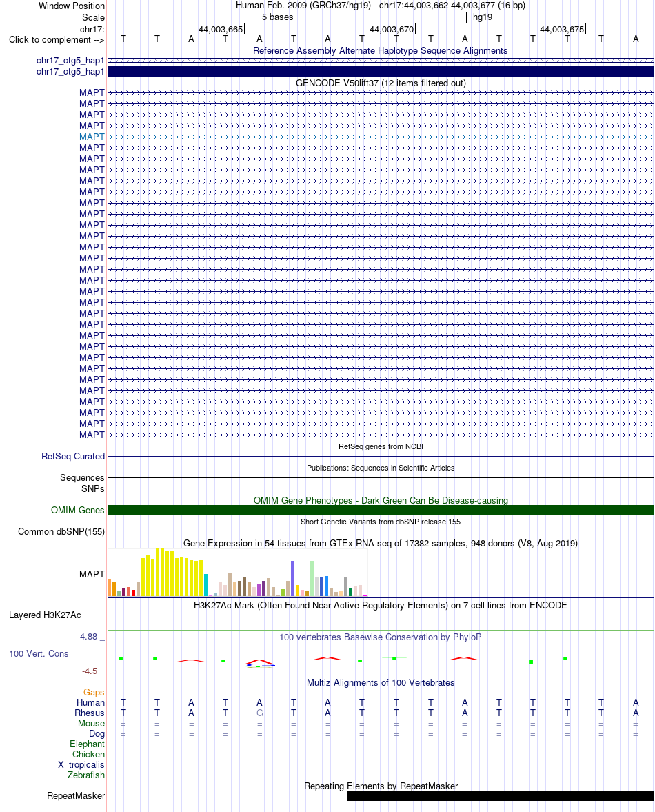Click the red-and-blue PhyloP conservation peak
This screenshot has width=655, height=812.
(x=260, y=663)
